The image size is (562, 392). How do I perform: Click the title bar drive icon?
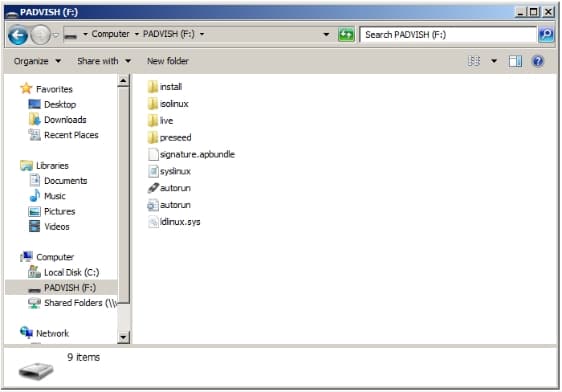[x=12, y=13]
